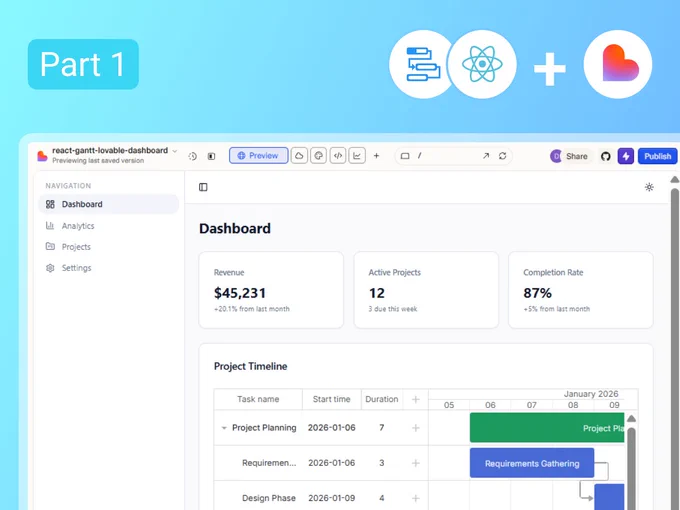Toggle the light/dark theme sun icon
Image resolution: width=680 pixels, height=510 pixels.
[649, 187]
